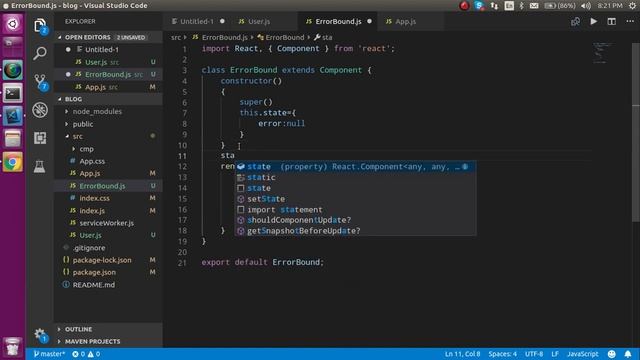The height and width of the screenshot is (360, 640).
Task: Click the Ln 11, Col 8 indicator
Action: [x=462, y=354]
